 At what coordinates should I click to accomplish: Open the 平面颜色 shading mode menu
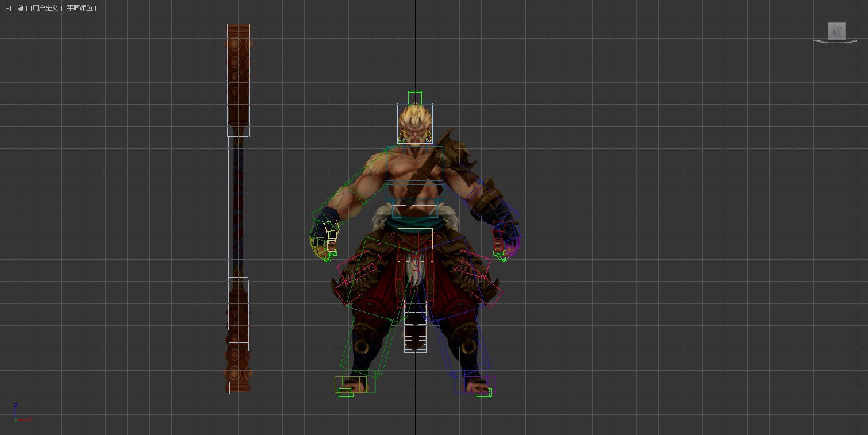coord(80,8)
